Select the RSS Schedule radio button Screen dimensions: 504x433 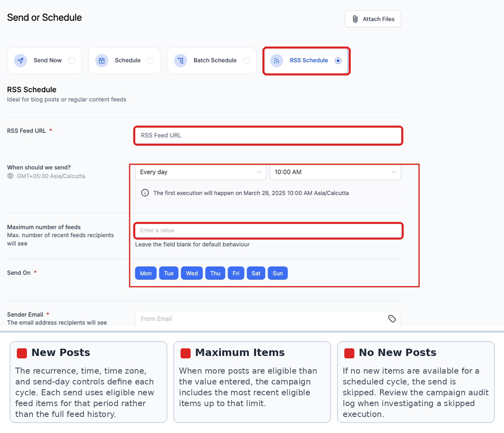tap(338, 61)
